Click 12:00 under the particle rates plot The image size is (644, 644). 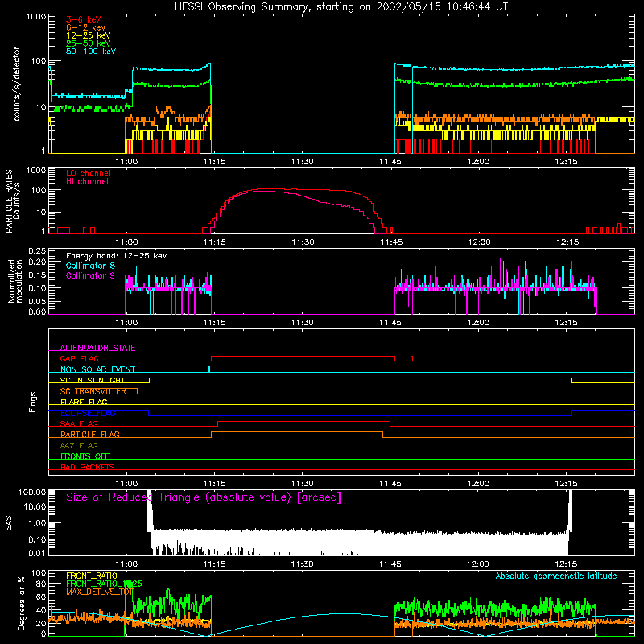point(478,242)
